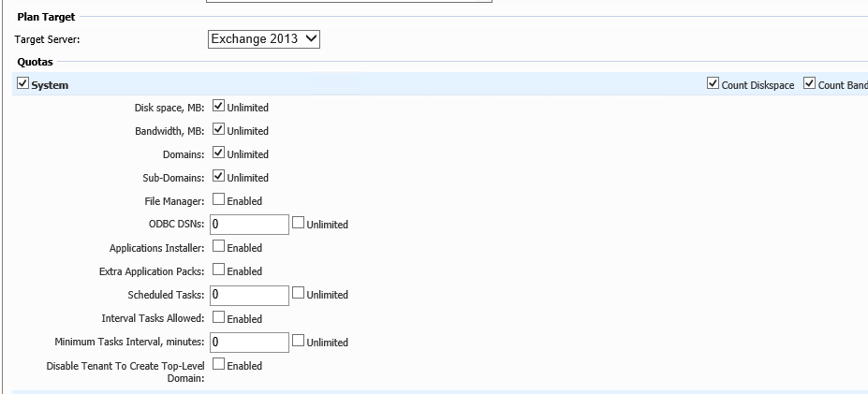The width and height of the screenshot is (868, 394).
Task: Click the System section header label
Action: 50,85
